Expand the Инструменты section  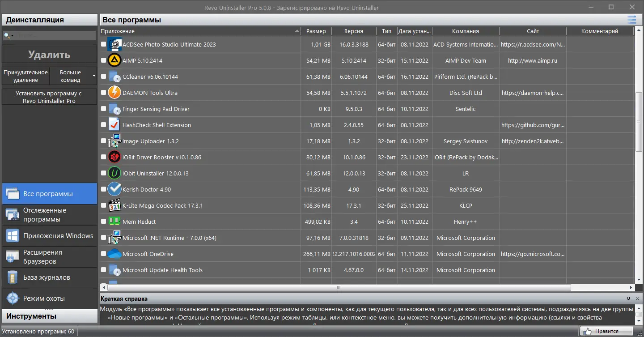pyautogui.click(x=49, y=316)
